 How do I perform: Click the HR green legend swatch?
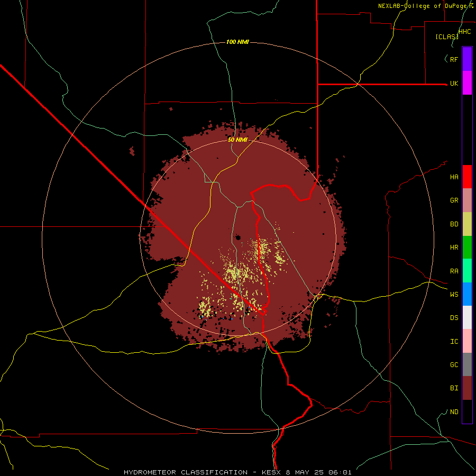(467, 248)
